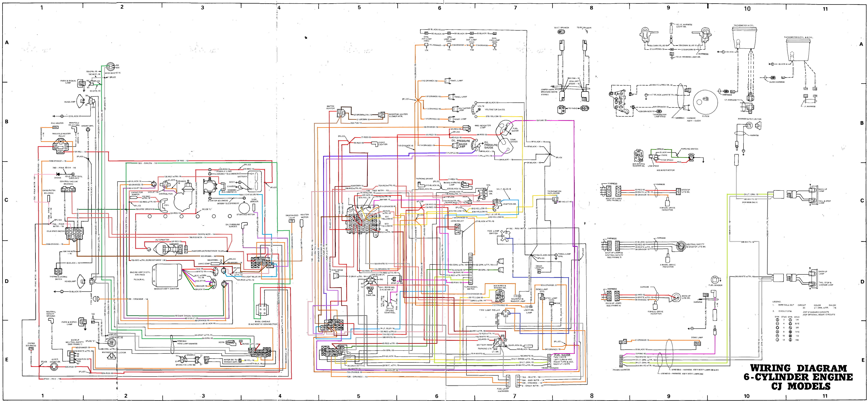The height and width of the screenshot is (401, 868).
Task: Click the 'TACHOMETER LAMP FEED' label
Action: click(660, 115)
